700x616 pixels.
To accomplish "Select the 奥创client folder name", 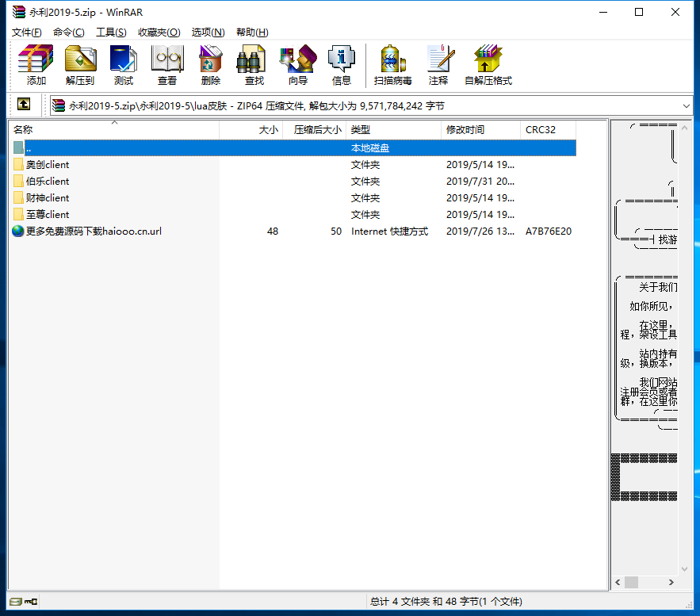I will [48, 165].
